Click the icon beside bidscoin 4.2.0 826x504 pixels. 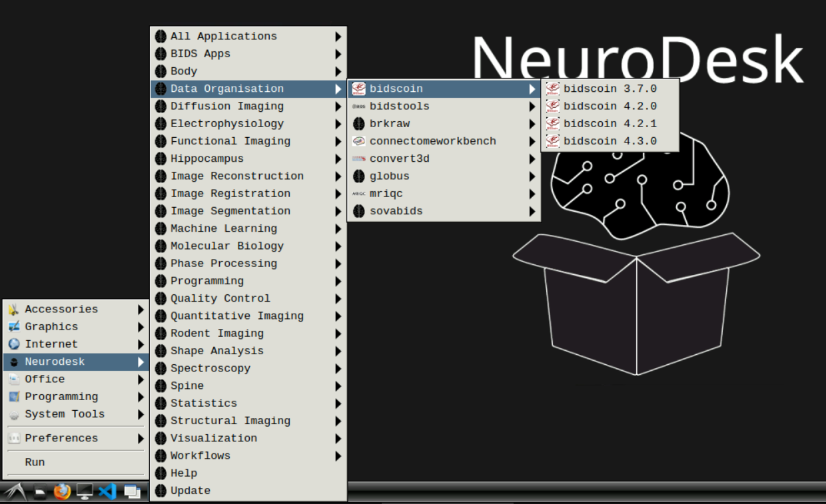coord(553,106)
